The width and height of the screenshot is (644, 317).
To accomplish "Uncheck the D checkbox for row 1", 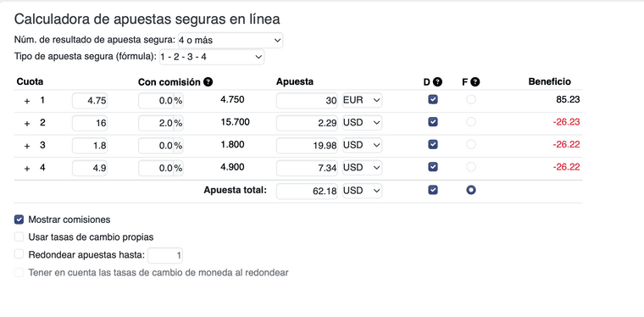I will click(433, 99).
